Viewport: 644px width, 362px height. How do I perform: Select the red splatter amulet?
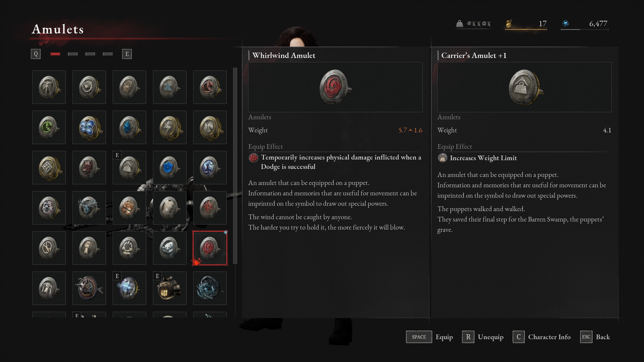pos(210,208)
